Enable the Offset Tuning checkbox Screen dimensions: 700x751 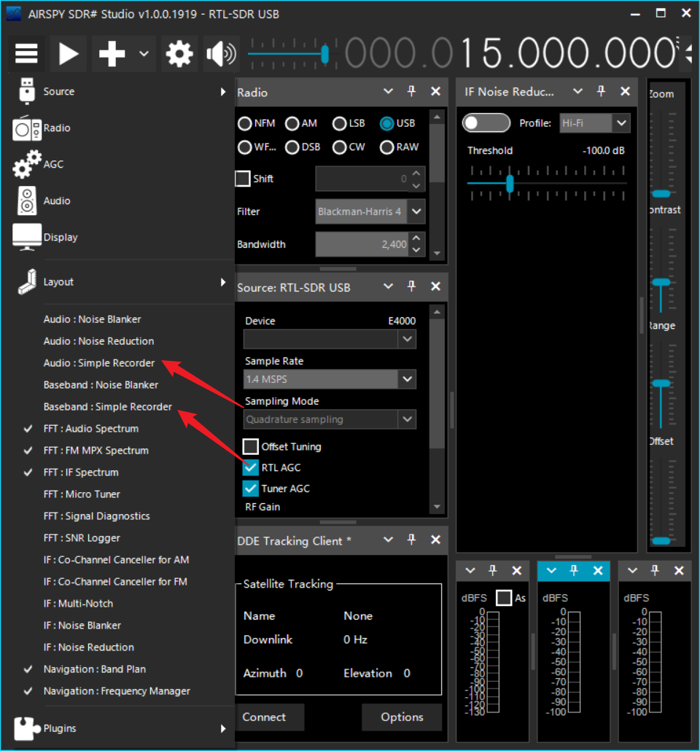(251, 446)
